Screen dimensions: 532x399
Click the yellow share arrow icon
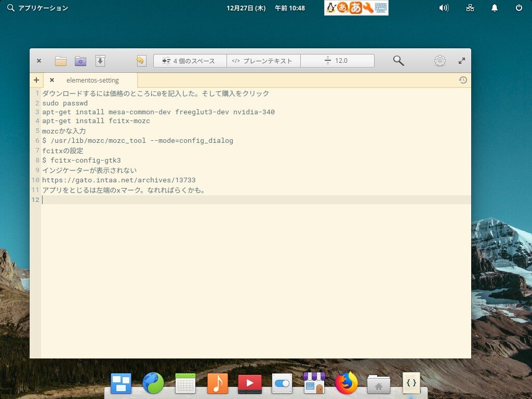[x=140, y=60]
